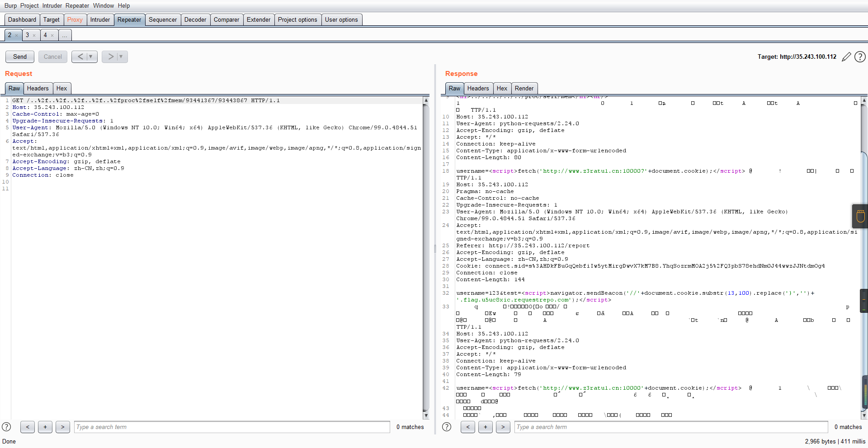
Task: Click the orange clipboard side widget icon
Action: pos(860,216)
